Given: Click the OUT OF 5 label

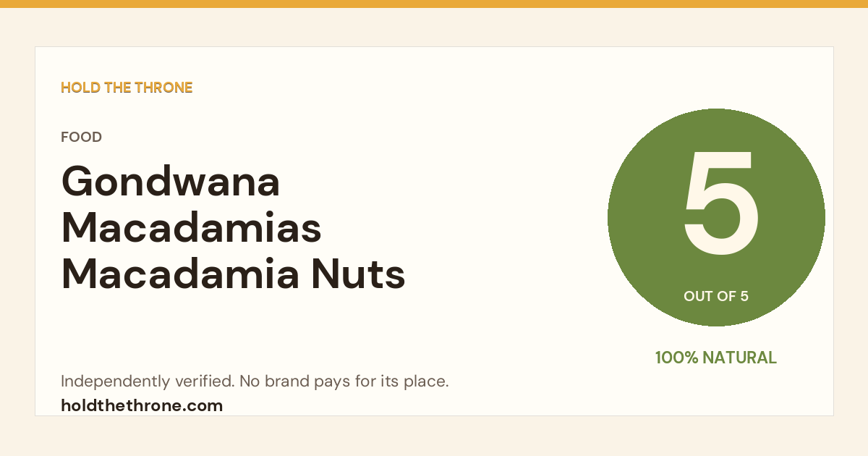Looking at the screenshot, I should (x=716, y=296).
